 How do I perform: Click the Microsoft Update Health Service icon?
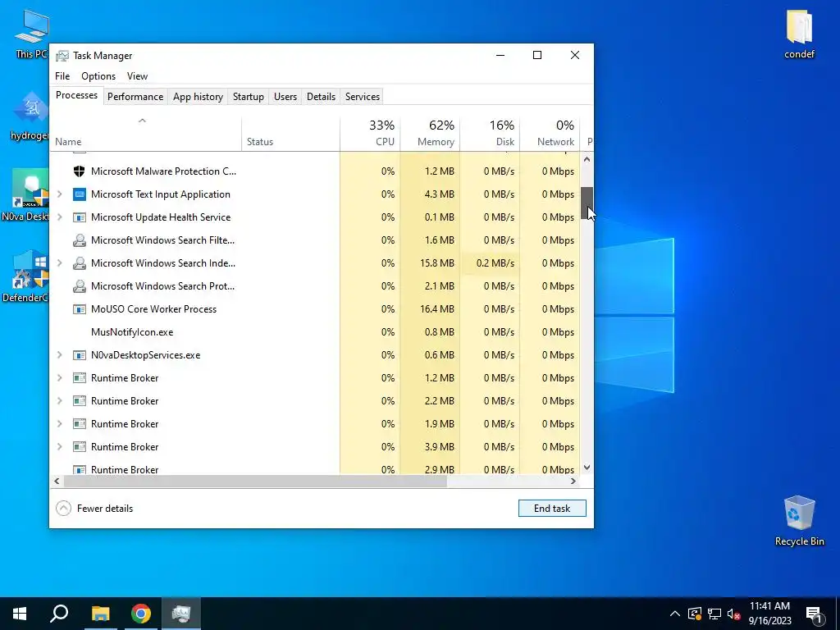tap(80, 217)
